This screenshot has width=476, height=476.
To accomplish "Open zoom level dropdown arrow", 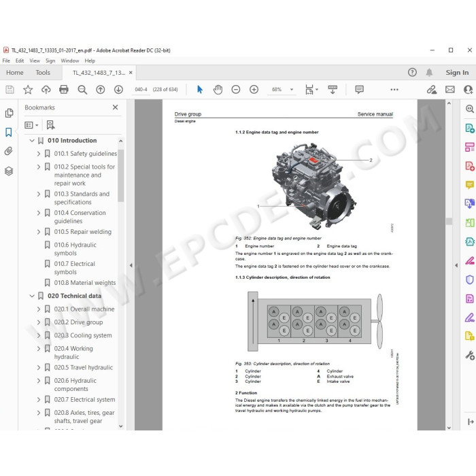I will coord(292,90).
